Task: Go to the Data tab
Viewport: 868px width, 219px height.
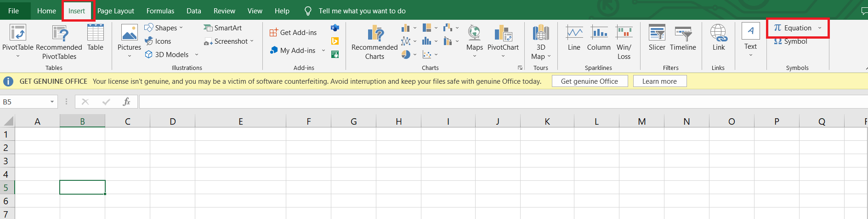Action: [194, 11]
